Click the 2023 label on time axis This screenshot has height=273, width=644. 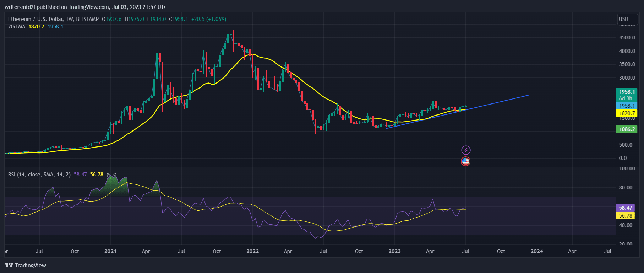coord(394,251)
